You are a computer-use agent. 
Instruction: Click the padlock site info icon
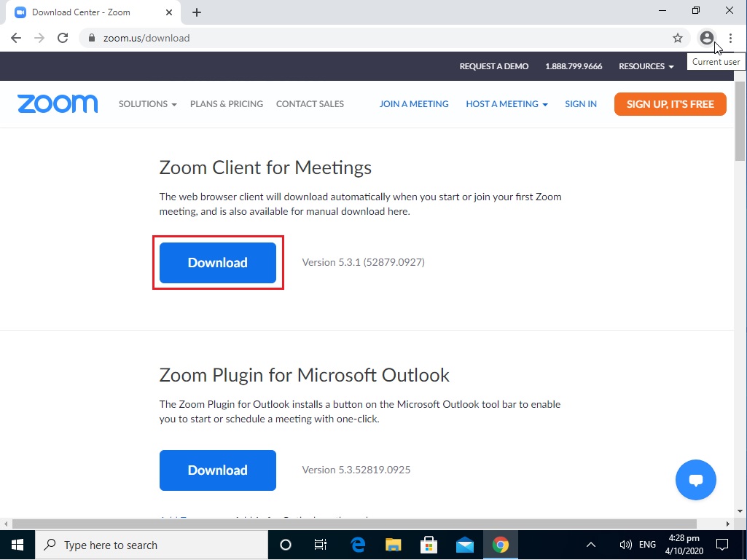point(92,38)
